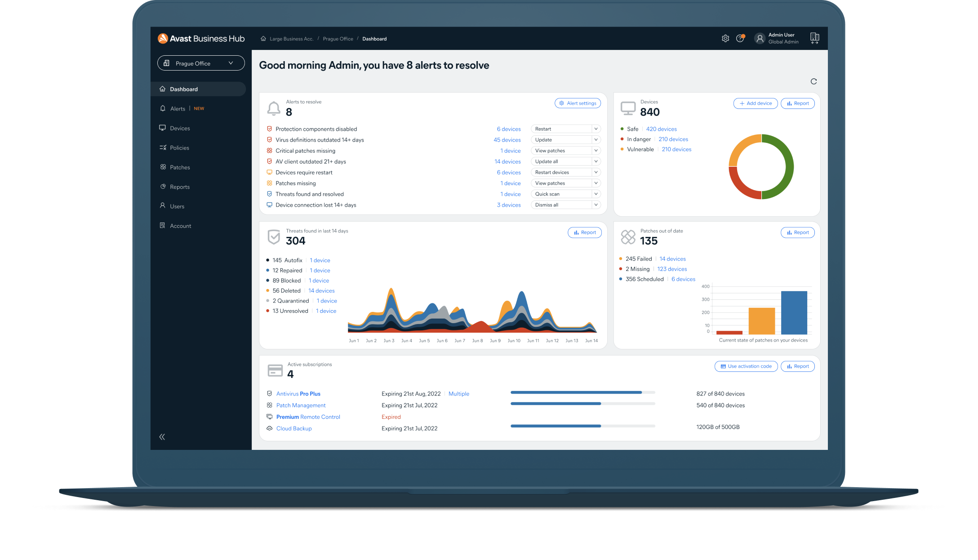Viewport: 978px width, 560px height.
Task: Select the Prague Office dropdown menu
Action: [199, 63]
